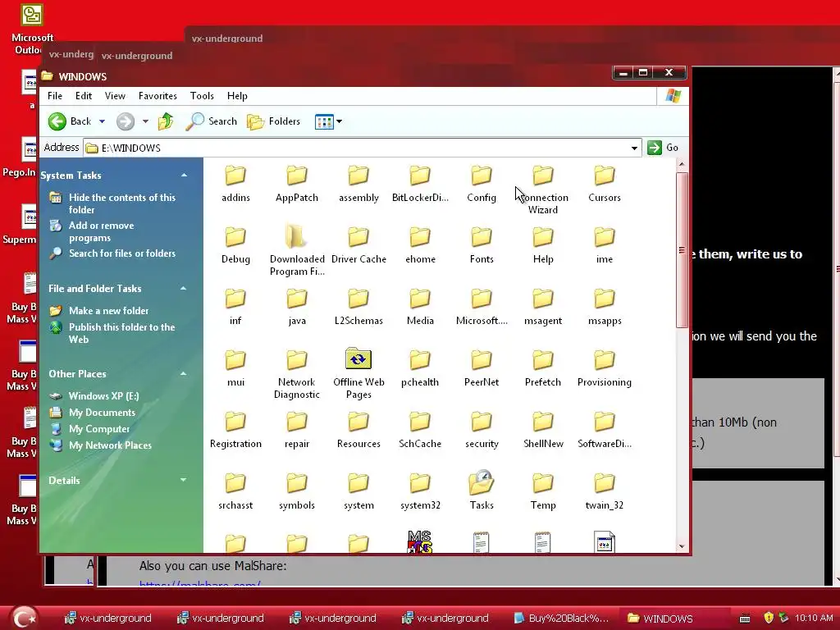Screen dimensions: 840x630
Task: Select the Cursors folder
Action: click(x=605, y=184)
